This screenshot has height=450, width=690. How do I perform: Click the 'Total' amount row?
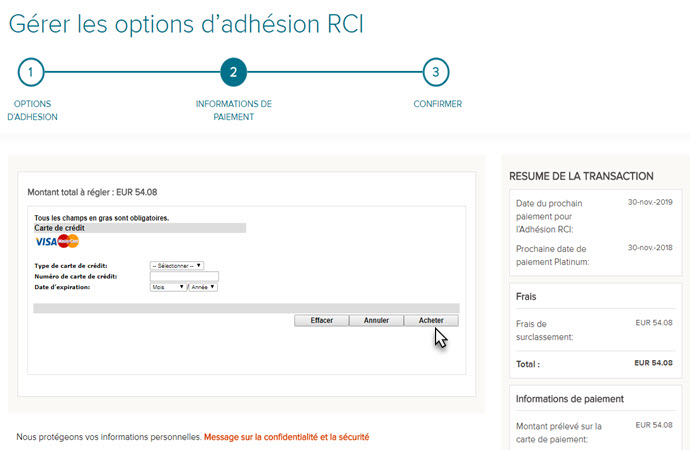pyautogui.click(x=594, y=365)
